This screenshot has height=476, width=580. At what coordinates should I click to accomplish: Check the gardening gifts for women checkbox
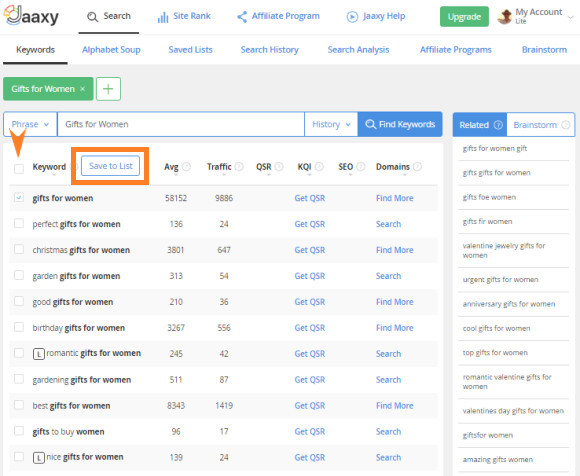click(x=19, y=379)
